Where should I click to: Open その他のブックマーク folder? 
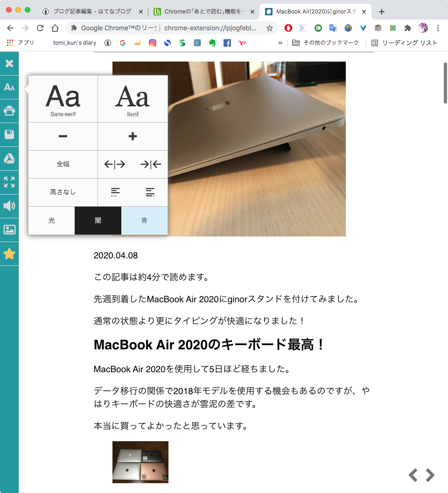click(332, 42)
